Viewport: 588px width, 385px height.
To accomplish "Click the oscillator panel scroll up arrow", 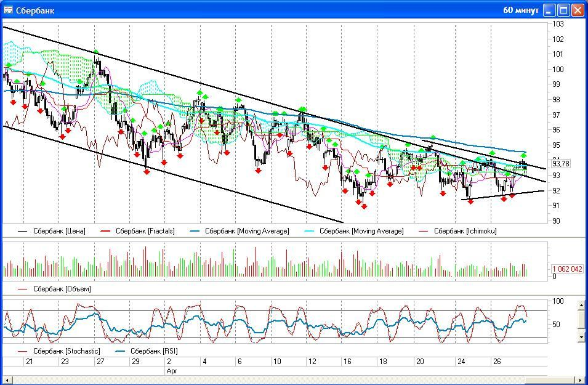I will pos(581,305).
